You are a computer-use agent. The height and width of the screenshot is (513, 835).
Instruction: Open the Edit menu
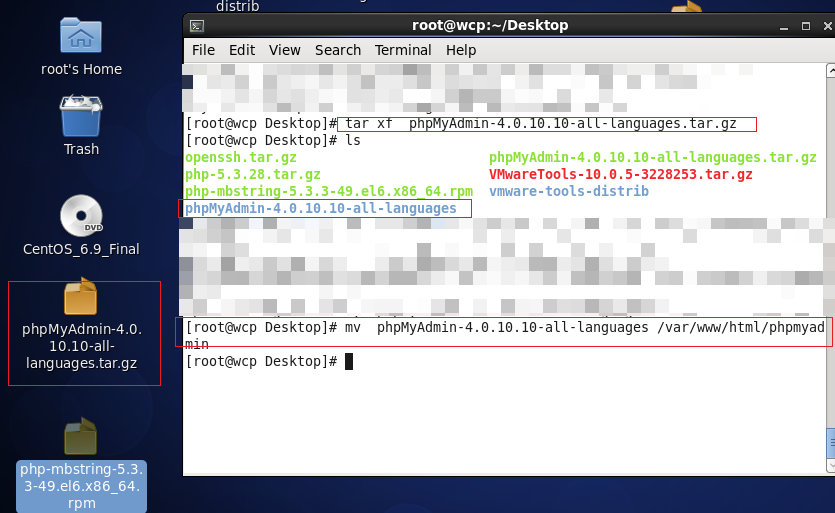coord(242,50)
